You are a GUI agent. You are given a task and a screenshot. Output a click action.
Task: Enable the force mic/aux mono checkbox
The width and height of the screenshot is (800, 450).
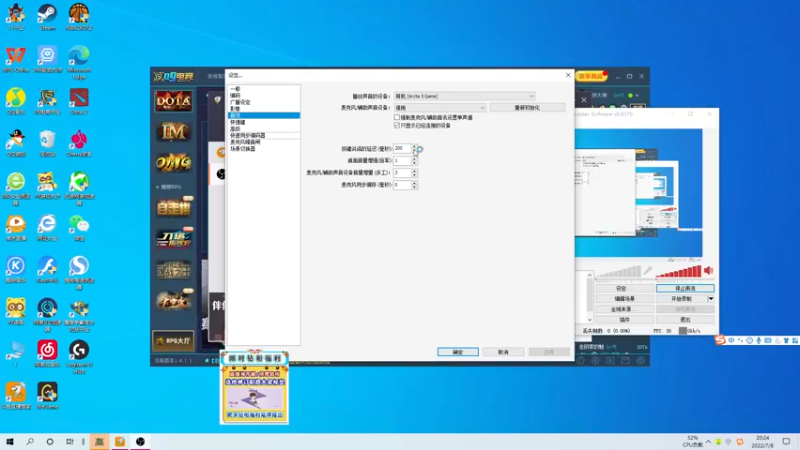pos(397,117)
